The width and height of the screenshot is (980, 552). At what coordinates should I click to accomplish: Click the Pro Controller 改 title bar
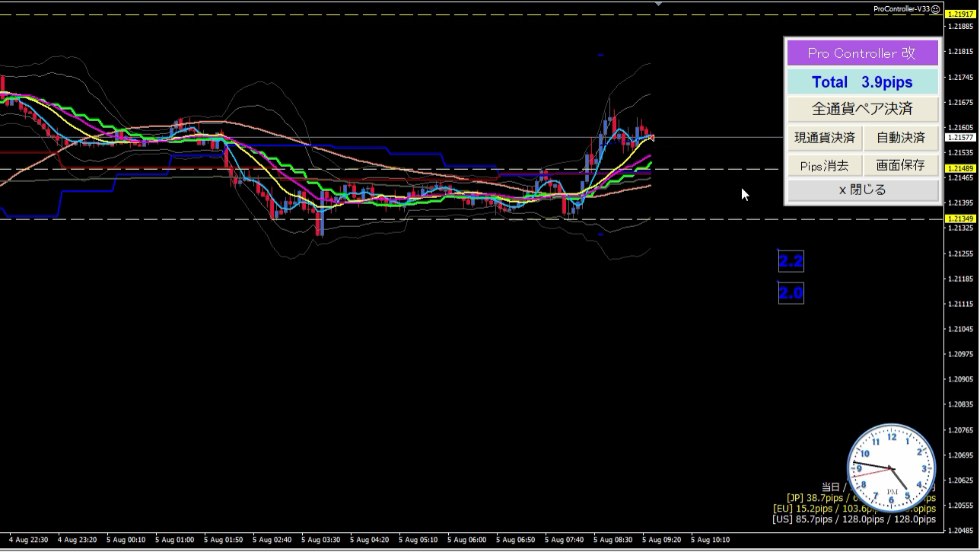862,53
